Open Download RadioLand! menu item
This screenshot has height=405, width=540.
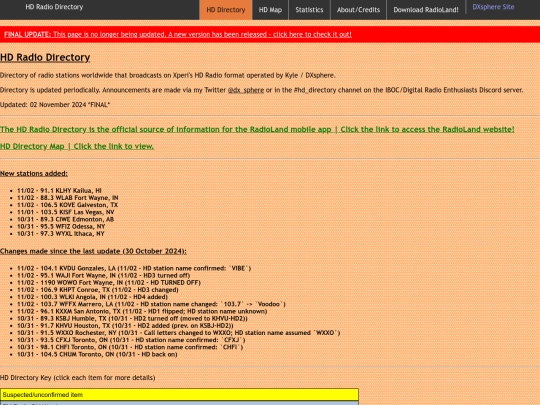[x=426, y=10]
